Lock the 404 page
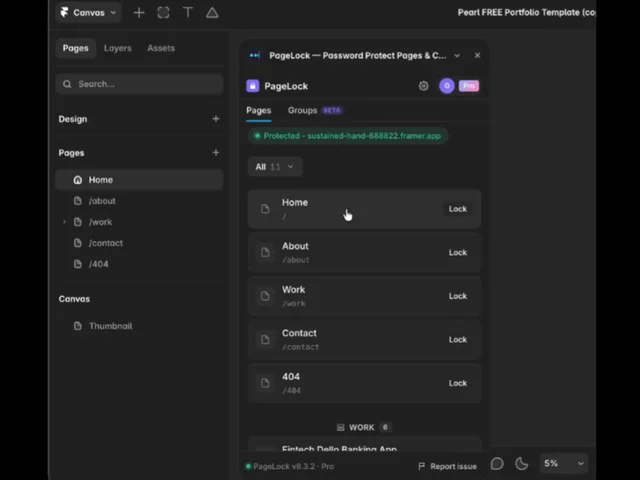Screen dimensions: 640x480 [458, 383]
